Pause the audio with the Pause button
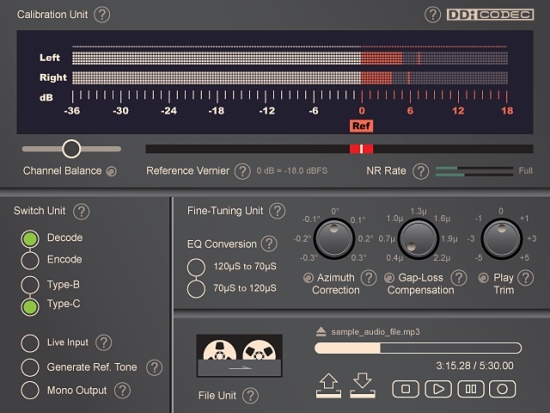Viewport: 550px width, 413px height. click(x=471, y=389)
